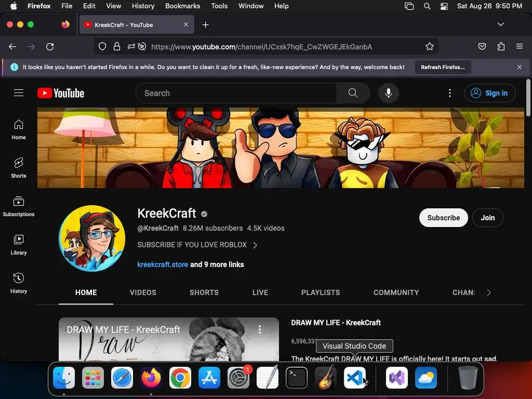Open site permissions icon in address bar
The width and height of the screenshot is (532, 399).
click(131, 47)
